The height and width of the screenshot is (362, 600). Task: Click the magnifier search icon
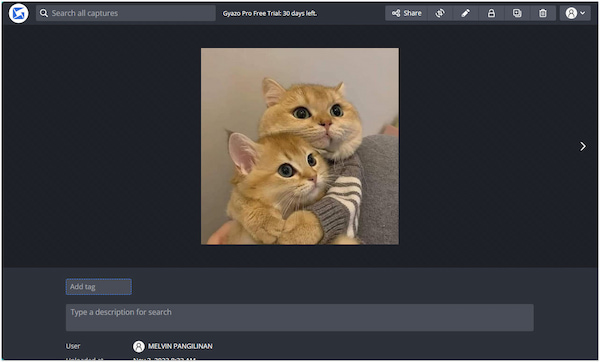pyautogui.click(x=44, y=13)
